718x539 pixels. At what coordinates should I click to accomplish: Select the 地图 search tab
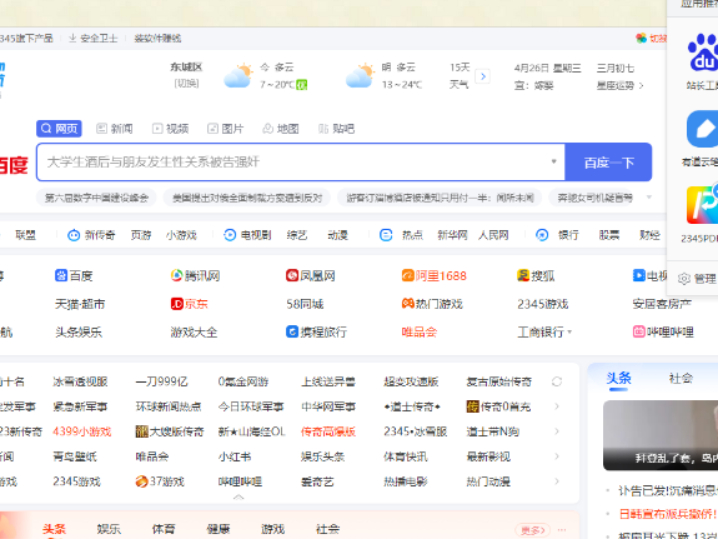click(281, 129)
